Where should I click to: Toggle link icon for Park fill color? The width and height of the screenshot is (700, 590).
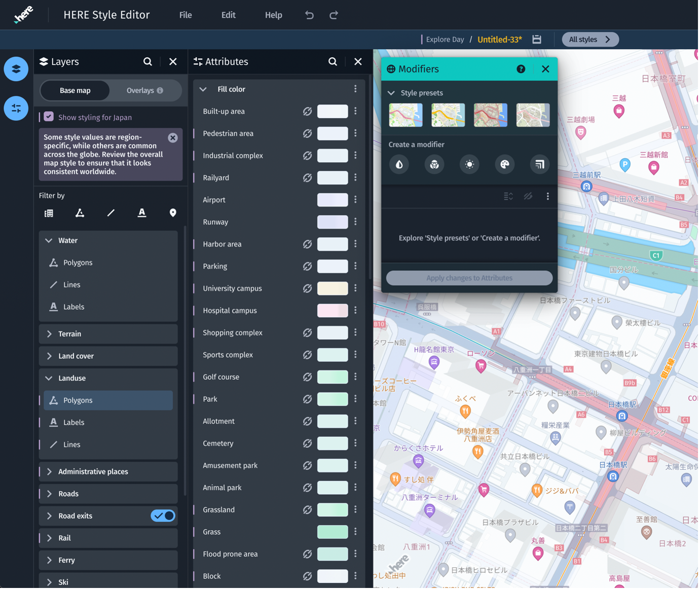coord(307,399)
